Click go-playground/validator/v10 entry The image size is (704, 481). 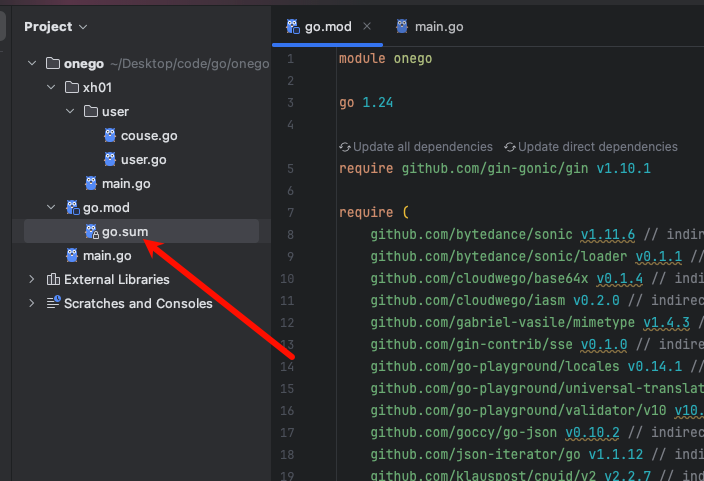pyautogui.click(x=537, y=410)
